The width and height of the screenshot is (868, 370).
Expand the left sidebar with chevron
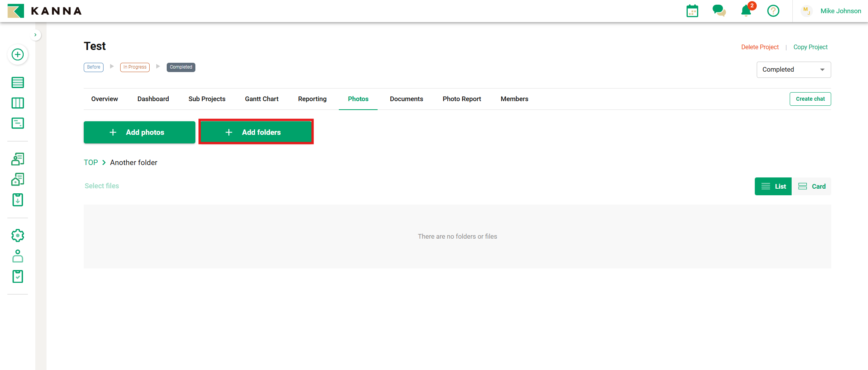click(35, 35)
